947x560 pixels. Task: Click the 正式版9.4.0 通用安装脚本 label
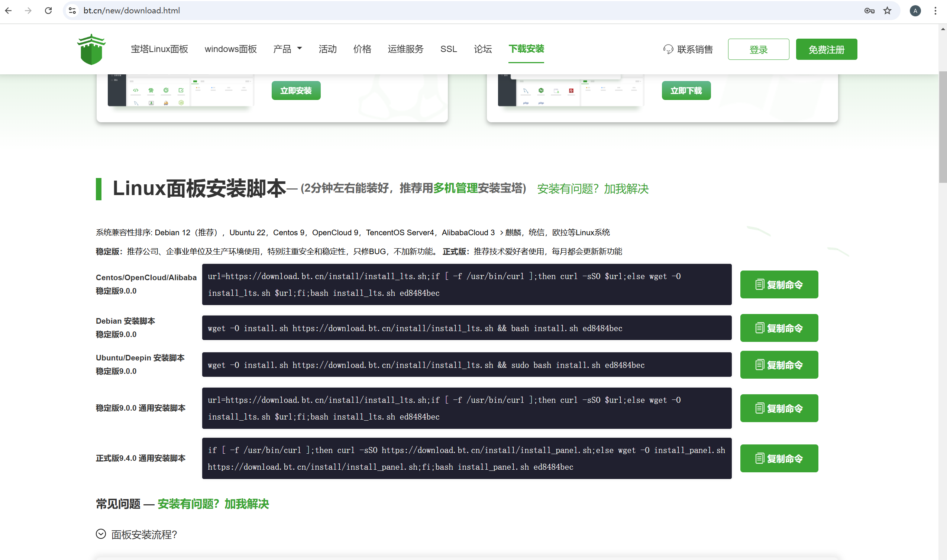tap(140, 458)
